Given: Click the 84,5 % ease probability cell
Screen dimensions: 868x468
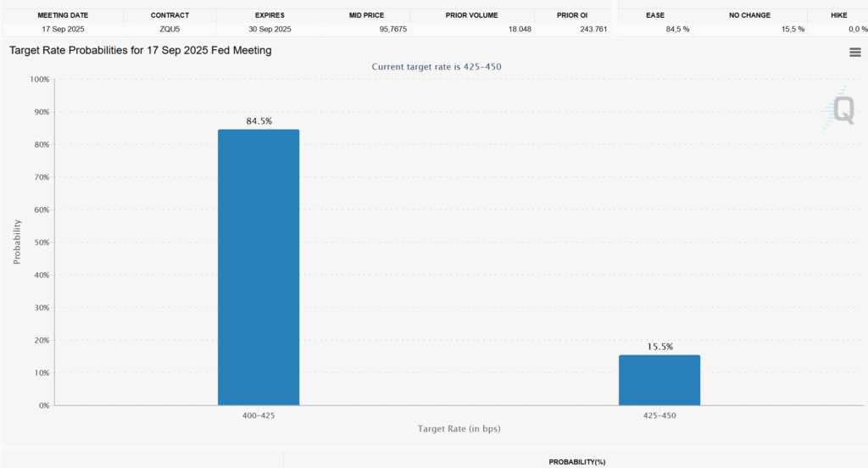Looking at the screenshot, I should (677, 30).
